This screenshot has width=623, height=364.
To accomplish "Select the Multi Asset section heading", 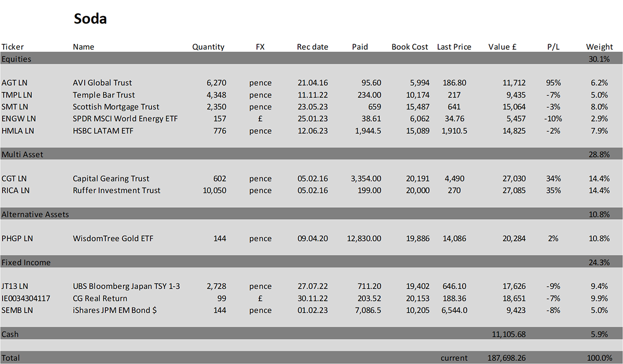I will click(x=22, y=154).
